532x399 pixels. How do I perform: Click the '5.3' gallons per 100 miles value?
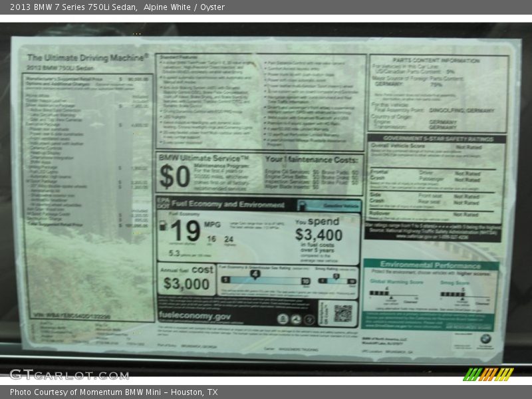coord(174,253)
